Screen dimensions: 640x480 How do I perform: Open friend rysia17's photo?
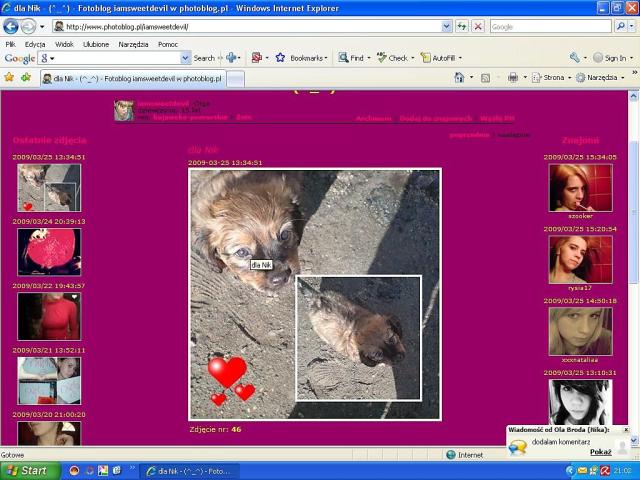click(x=580, y=260)
